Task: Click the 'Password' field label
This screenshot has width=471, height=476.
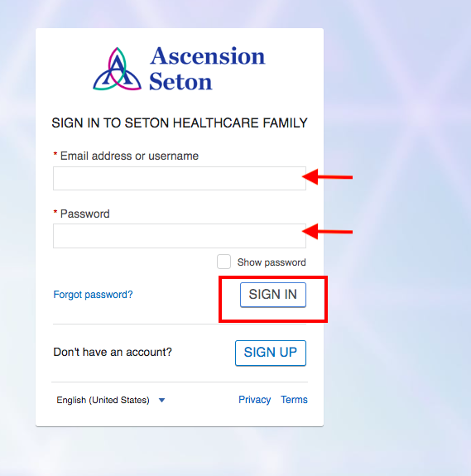Action: tap(84, 214)
